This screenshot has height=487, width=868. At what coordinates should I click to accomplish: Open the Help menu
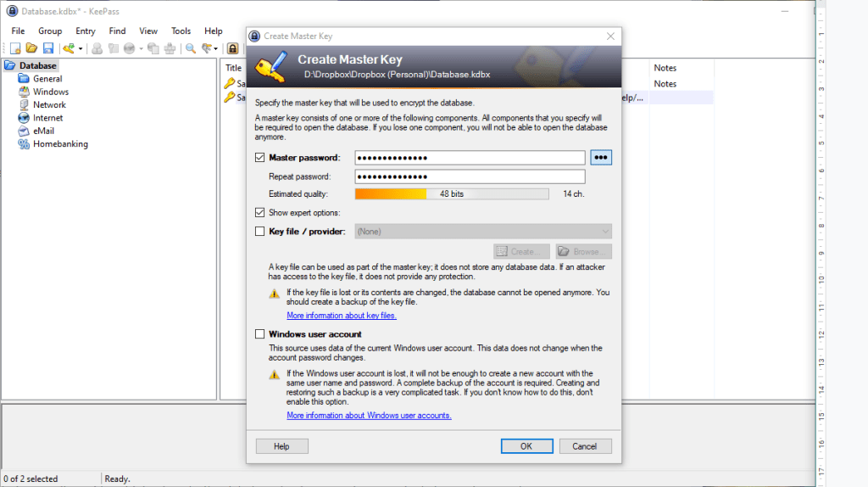click(x=213, y=31)
